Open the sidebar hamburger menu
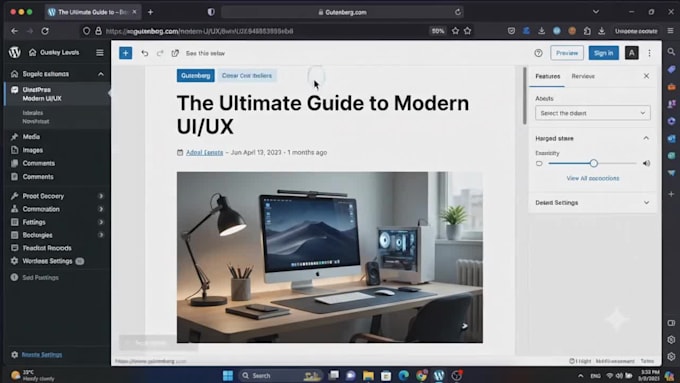 point(100,52)
